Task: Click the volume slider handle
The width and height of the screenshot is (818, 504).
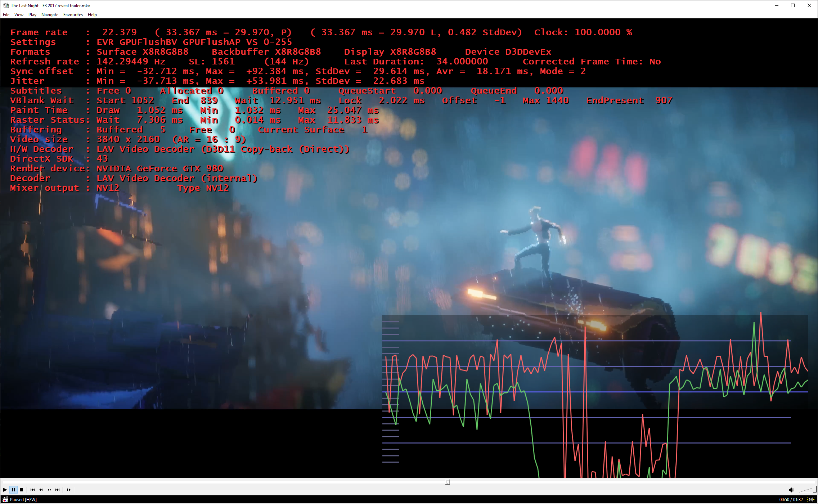Action: 814,490
